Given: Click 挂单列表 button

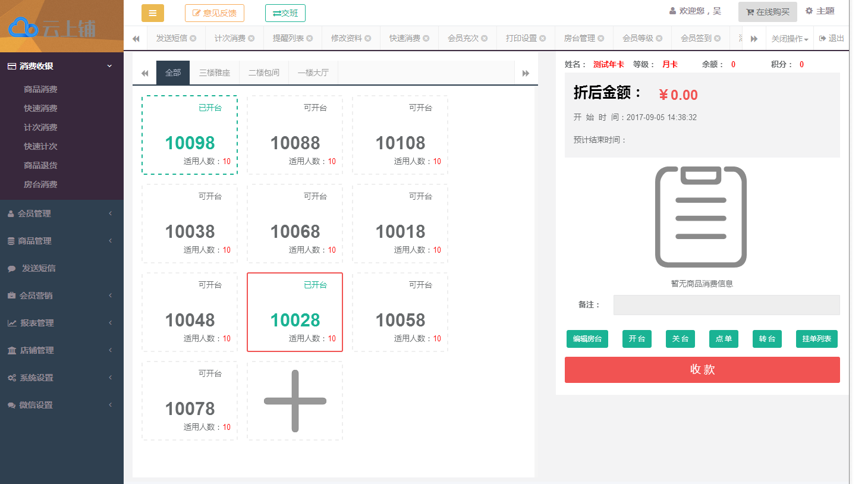Looking at the screenshot, I should (x=817, y=339).
